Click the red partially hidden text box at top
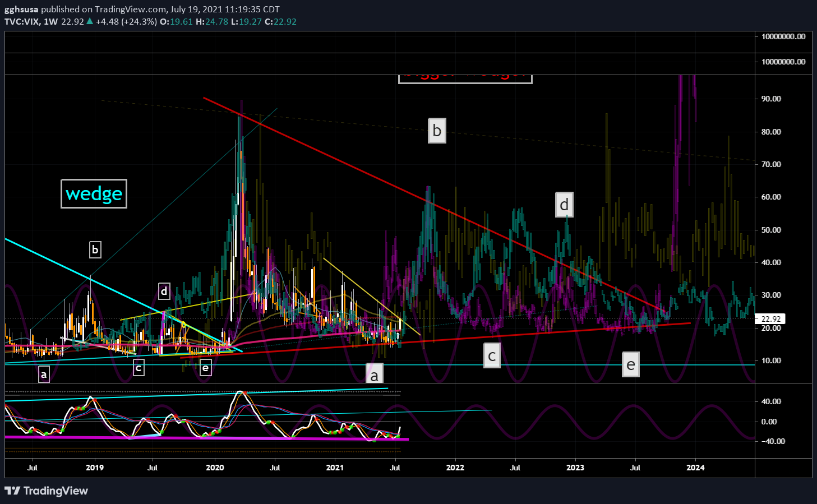Viewport: 817px width, 504px height. tap(465, 78)
